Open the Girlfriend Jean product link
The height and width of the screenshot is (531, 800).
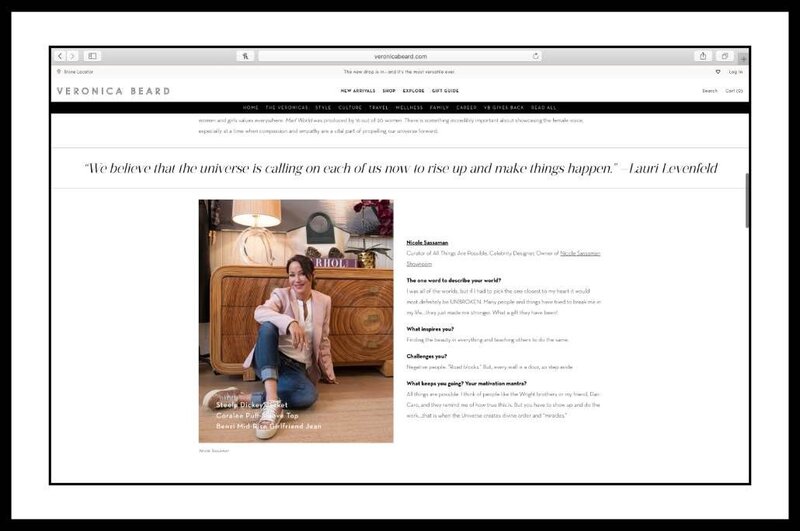tap(269, 426)
